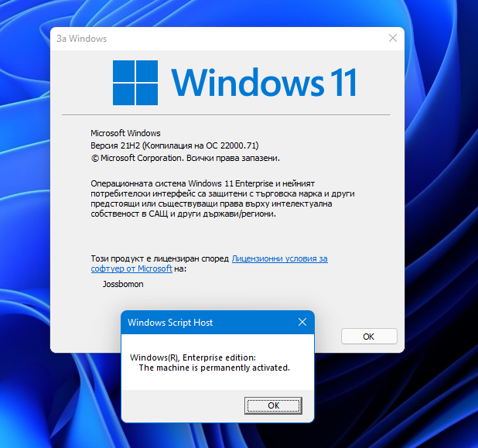Click 'Windows(R), Enterprise edition:' text

(193, 357)
